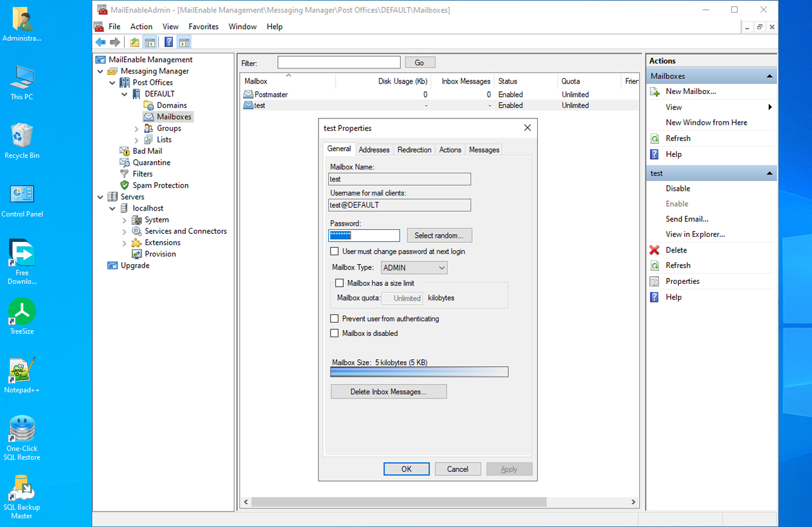The height and width of the screenshot is (527, 812).
Task: Click the Properties icon in Actions pane
Action: click(654, 281)
